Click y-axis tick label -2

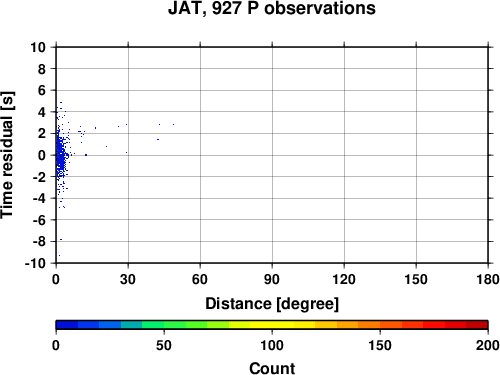39,177
